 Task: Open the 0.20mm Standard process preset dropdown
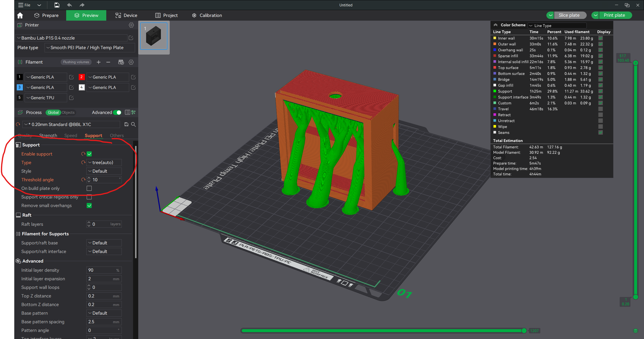click(x=71, y=124)
